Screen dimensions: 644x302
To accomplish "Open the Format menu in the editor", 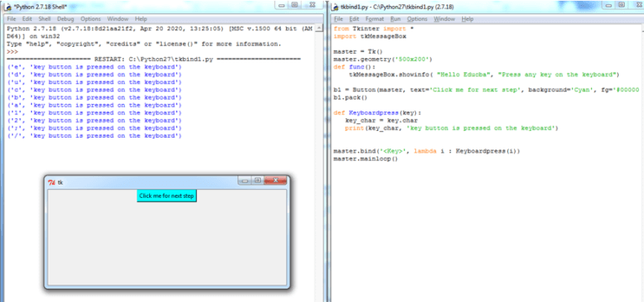I will tap(375, 19).
